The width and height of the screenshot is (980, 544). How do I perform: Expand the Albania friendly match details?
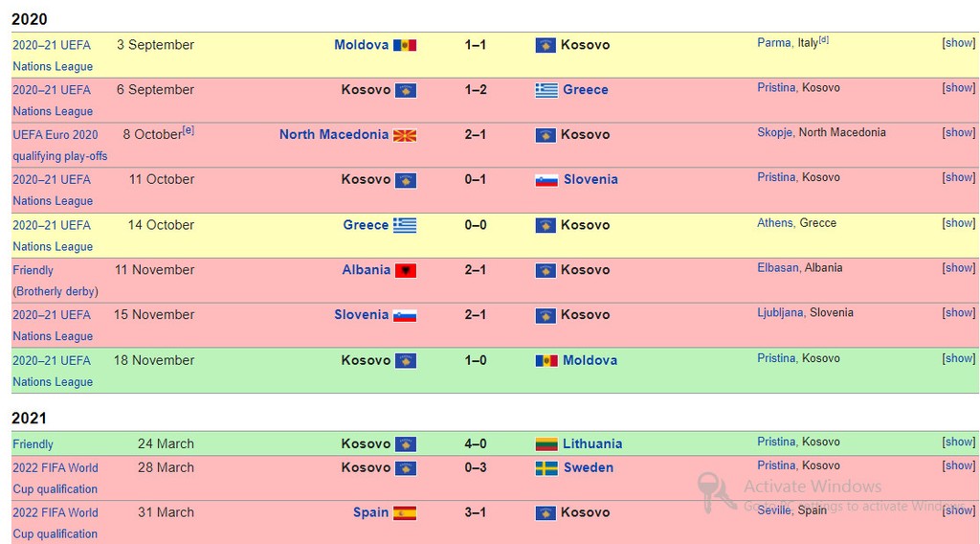tap(958, 267)
